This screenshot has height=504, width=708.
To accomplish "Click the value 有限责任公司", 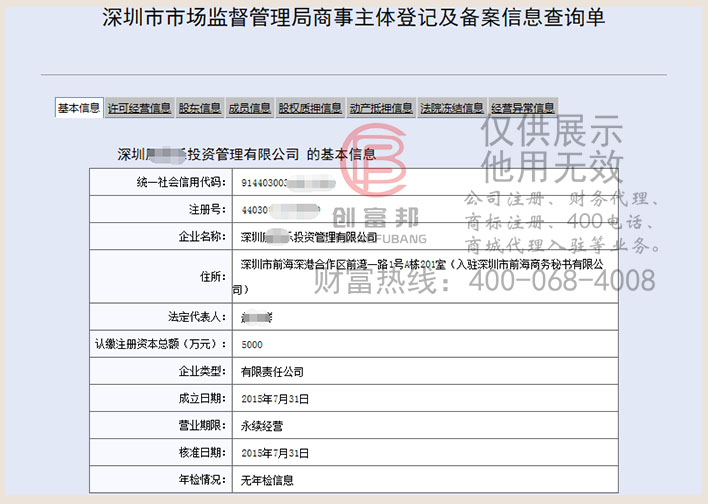I will (x=272, y=372).
